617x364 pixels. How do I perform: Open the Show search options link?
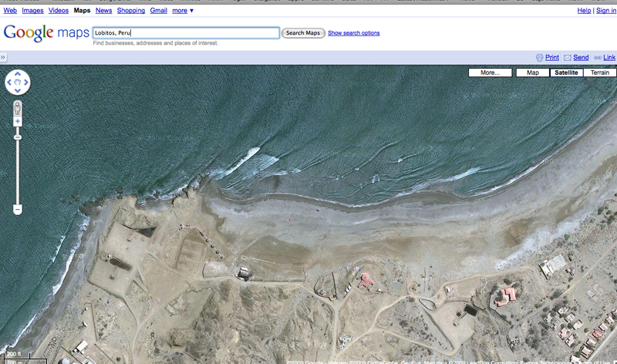(x=353, y=33)
